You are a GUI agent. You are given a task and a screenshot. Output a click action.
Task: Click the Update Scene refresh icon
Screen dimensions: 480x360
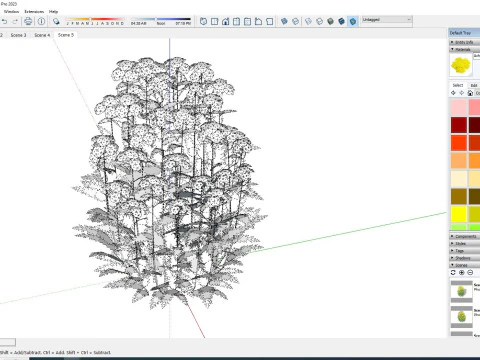[453, 273]
